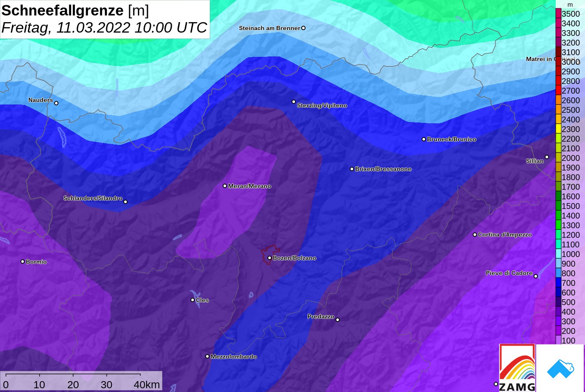Click the Bormio label
This screenshot has height=392, width=585.
36,262
